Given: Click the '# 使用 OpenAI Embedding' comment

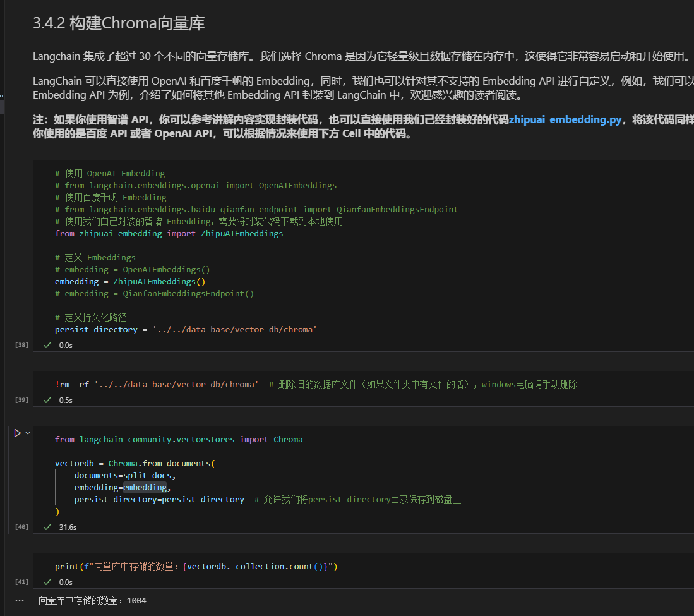Looking at the screenshot, I should [x=110, y=174].
